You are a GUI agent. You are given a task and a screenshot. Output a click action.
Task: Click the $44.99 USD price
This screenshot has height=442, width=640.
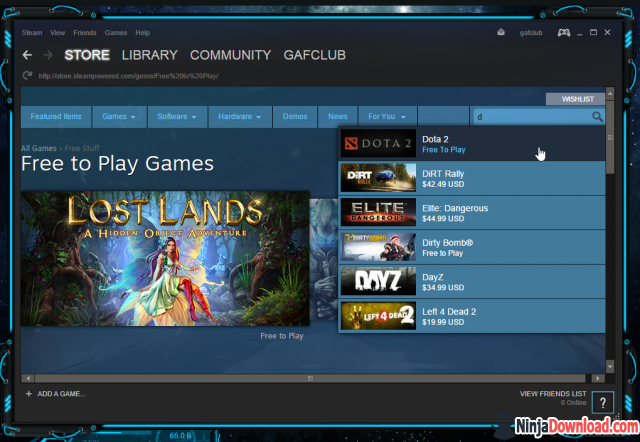point(443,219)
